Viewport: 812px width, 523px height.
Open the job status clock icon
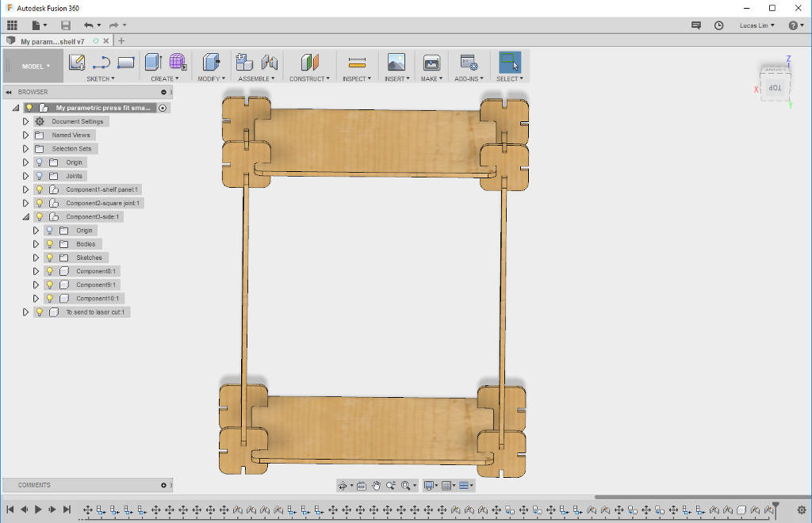pos(719,25)
